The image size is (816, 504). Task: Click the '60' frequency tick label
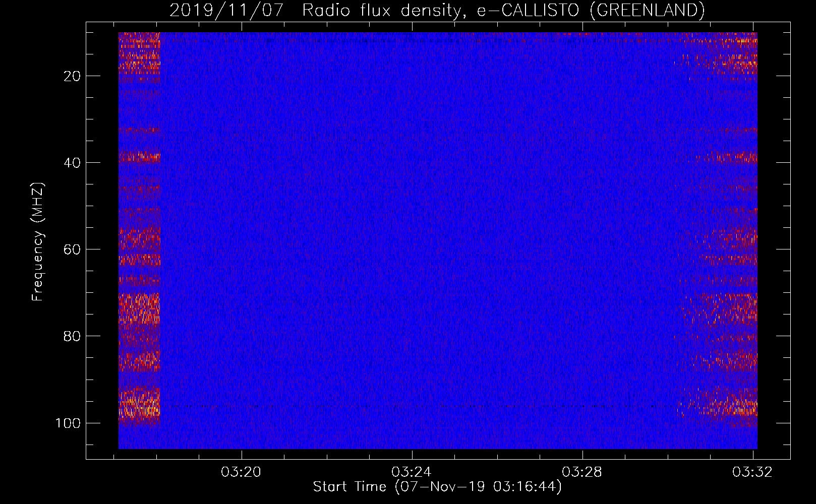pyautogui.click(x=72, y=249)
